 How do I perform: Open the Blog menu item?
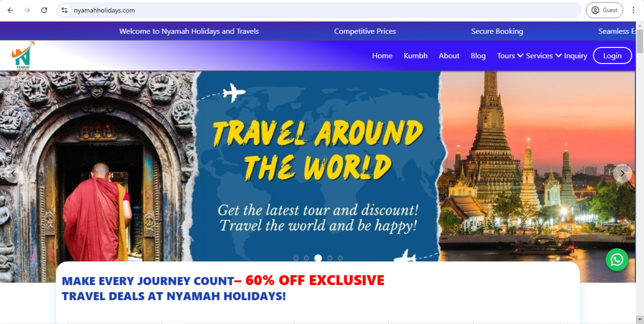[478, 56]
